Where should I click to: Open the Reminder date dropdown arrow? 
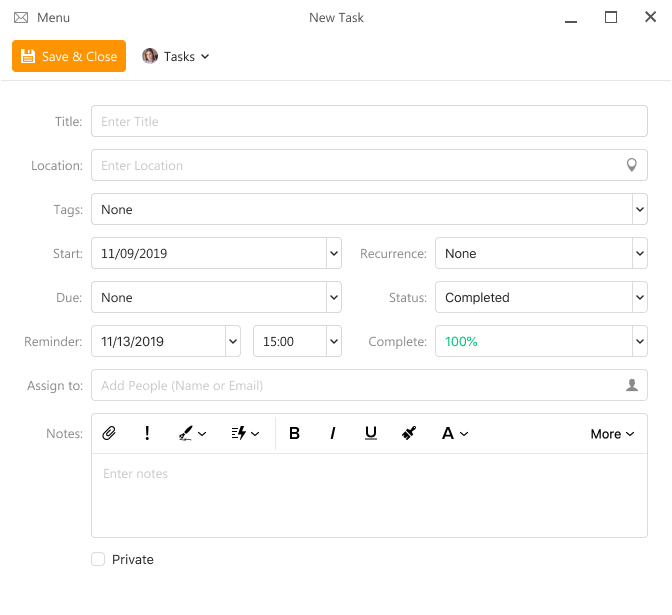coord(233,342)
